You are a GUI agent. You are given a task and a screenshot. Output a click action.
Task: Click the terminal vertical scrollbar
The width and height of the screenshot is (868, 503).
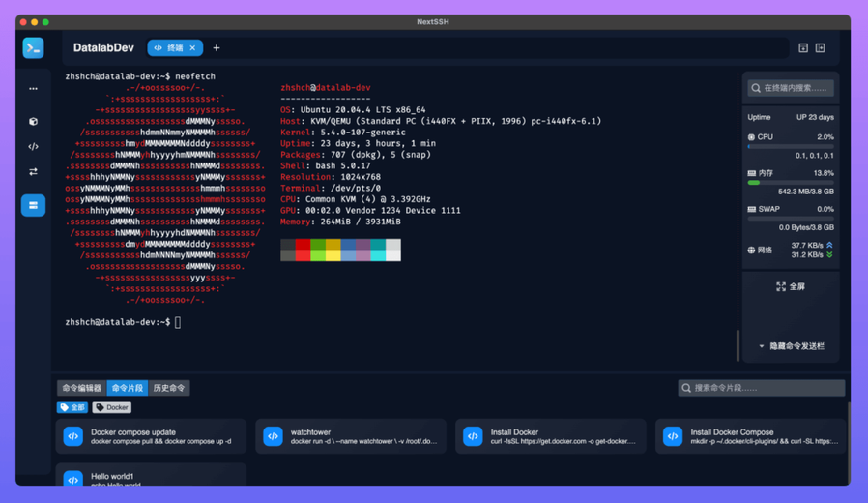[x=738, y=344]
